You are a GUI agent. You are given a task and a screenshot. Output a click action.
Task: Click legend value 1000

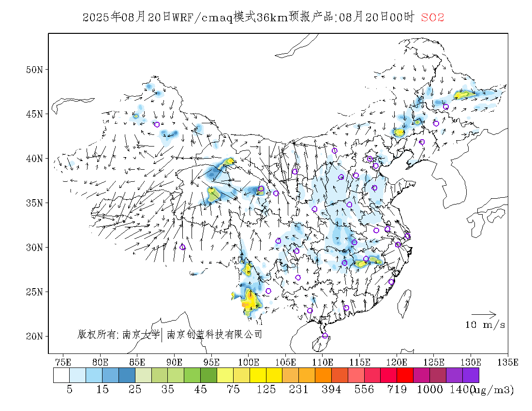429,389
